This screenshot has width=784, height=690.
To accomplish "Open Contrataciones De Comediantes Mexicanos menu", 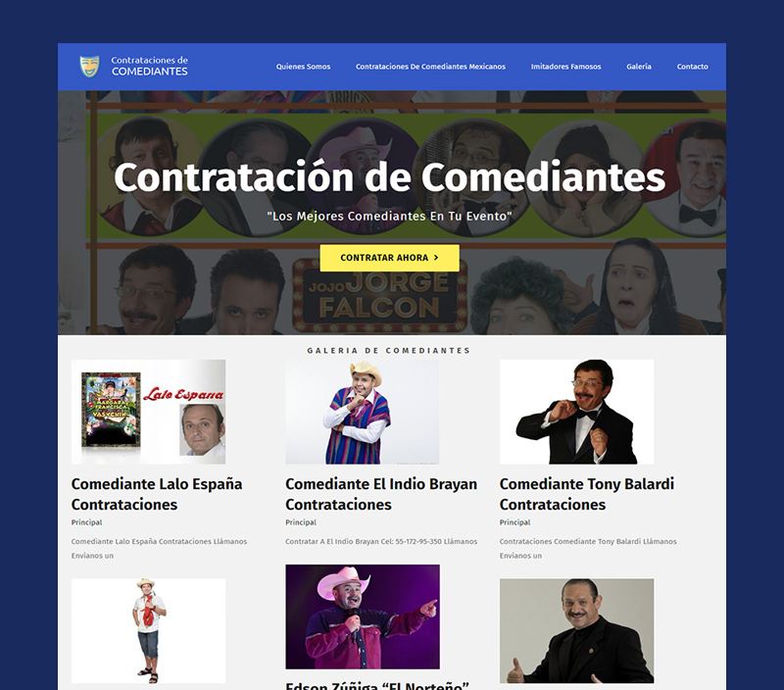I will (x=430, y=67).
